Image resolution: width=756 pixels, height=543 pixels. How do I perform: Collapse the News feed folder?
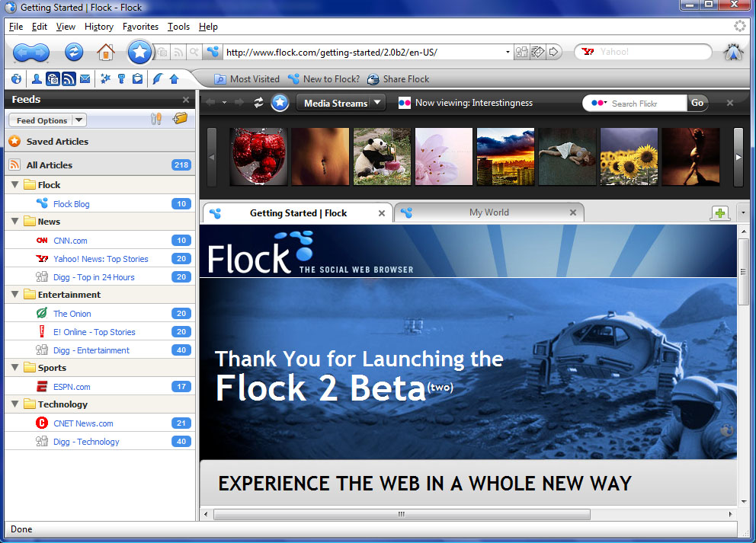click(x=15, y=222)
